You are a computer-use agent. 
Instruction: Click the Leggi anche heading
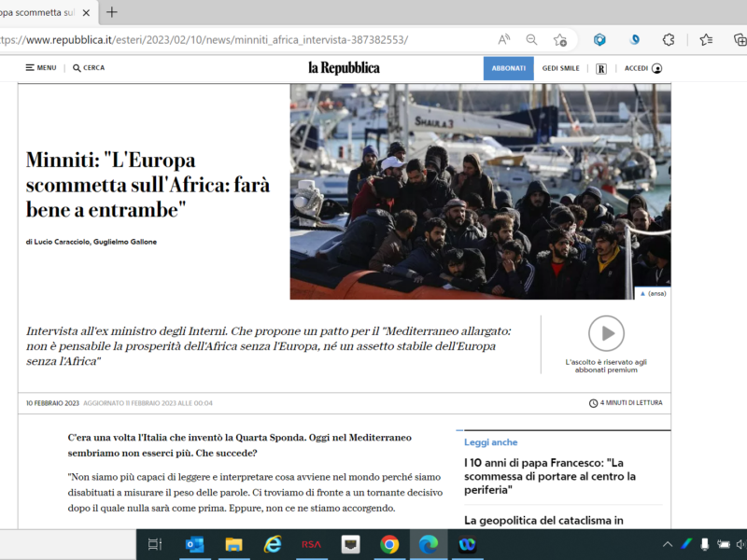tap(491, 442)
